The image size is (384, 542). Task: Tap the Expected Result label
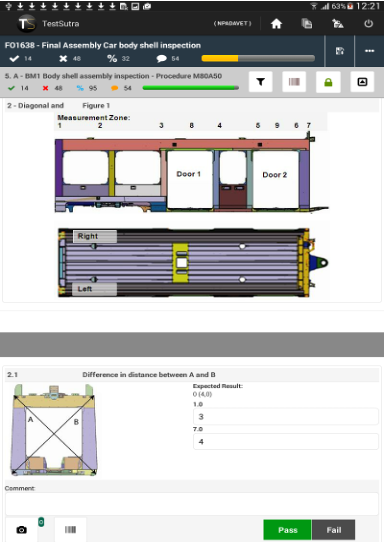coord(218,386)
